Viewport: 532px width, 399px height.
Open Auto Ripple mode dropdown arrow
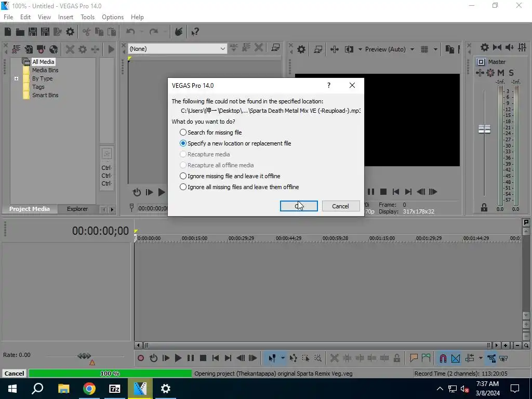(481, 358)
